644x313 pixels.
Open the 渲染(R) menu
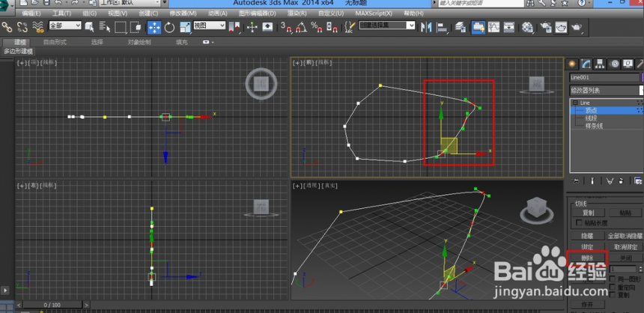click(x=297, y=13)
